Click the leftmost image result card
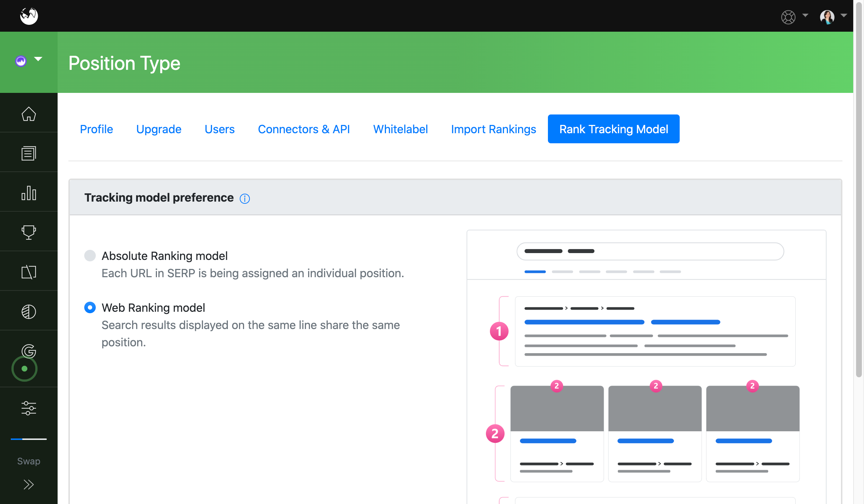This screenshot has height=504, width=864. 557,433
